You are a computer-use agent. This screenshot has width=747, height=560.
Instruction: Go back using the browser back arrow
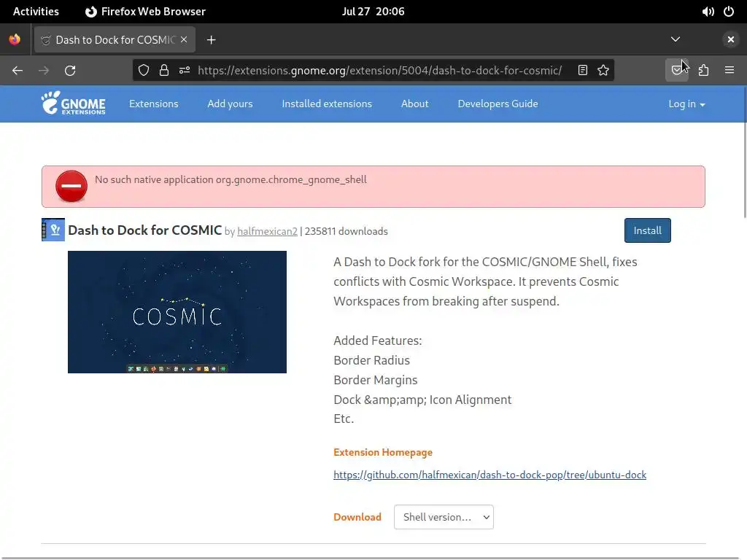tap(18, 71)
